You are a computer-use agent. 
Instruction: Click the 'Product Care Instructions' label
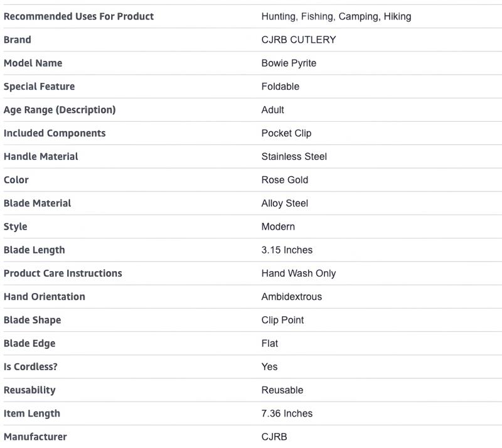(63, 273)
